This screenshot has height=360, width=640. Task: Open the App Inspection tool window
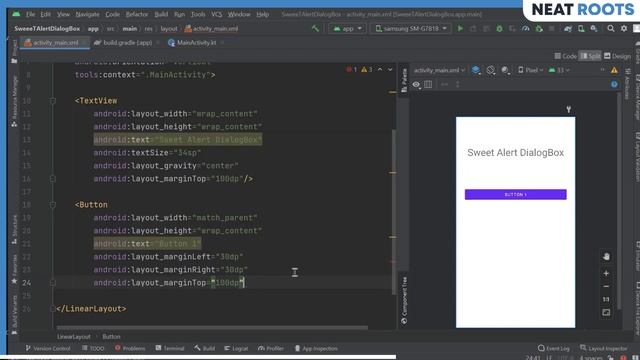[x=316, y=348]
